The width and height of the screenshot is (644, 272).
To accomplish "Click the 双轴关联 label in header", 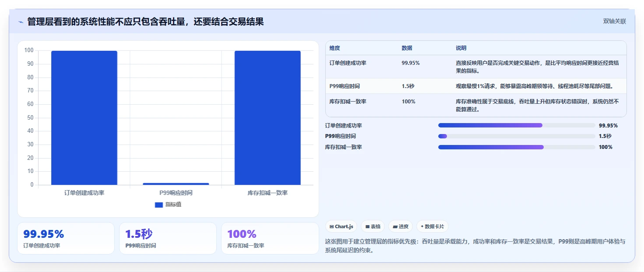I will click(614, 21).
